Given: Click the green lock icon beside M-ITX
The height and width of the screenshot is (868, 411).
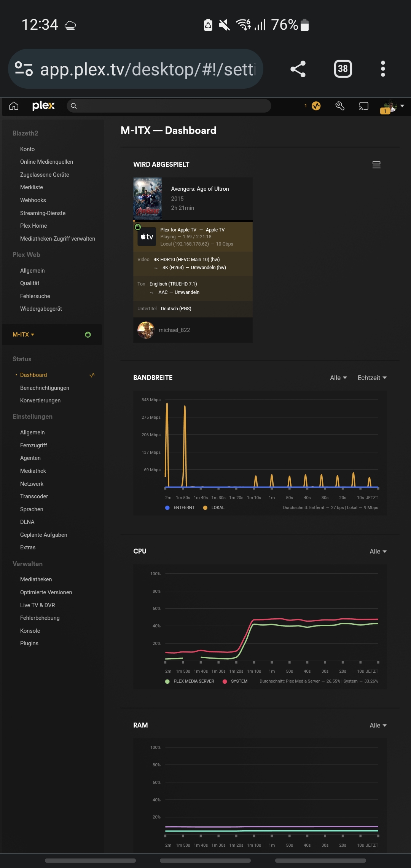Looking at the screenshot, I should pyautogui.click(x=88, y=335).
